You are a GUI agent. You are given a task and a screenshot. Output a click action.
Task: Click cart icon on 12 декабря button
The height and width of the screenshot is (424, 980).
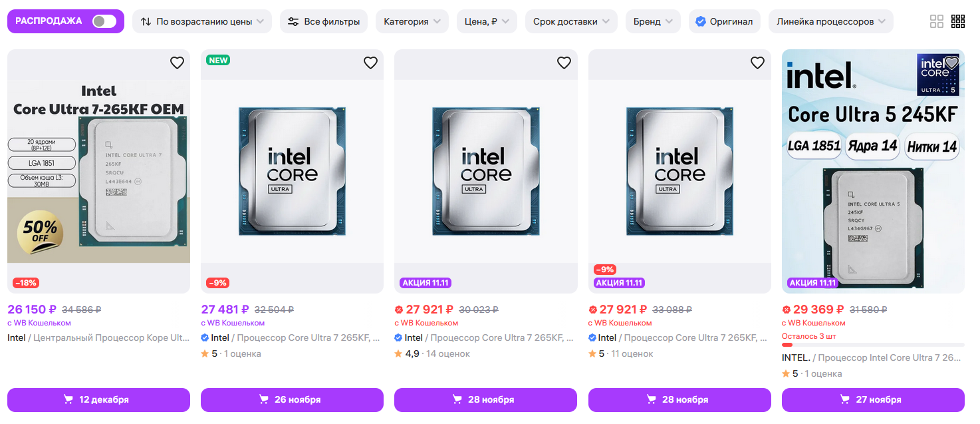coord(68,400)
